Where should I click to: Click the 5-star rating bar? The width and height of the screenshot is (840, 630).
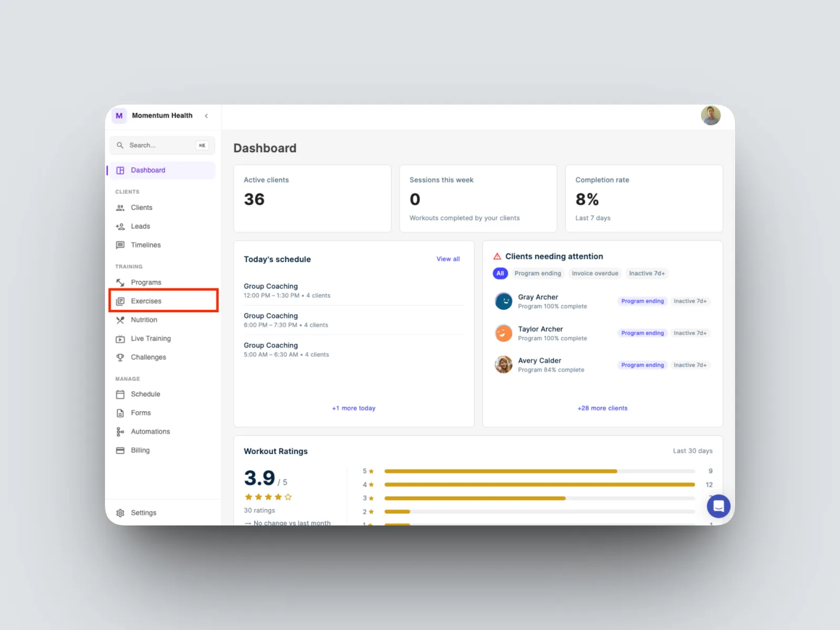[540, 471]
